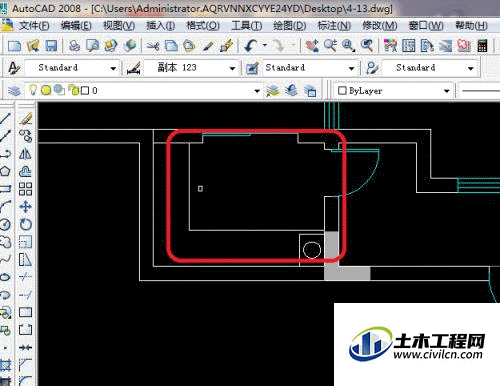Select the Offset tool
Image resolution: width=500 pixels, height=386 pixels.
[26, 171]
